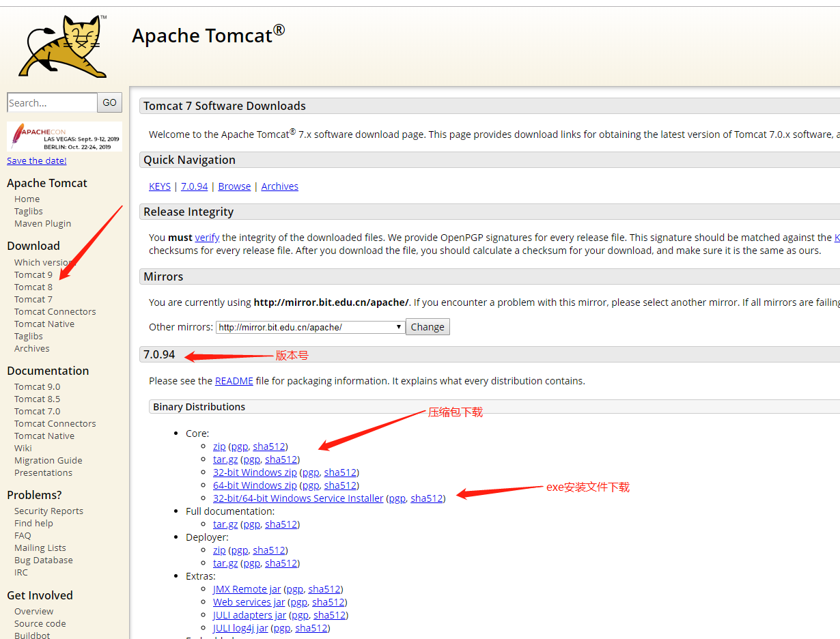Open Security Reports link
This screenshot has width=840, height=639.
(x=48, y=511)
